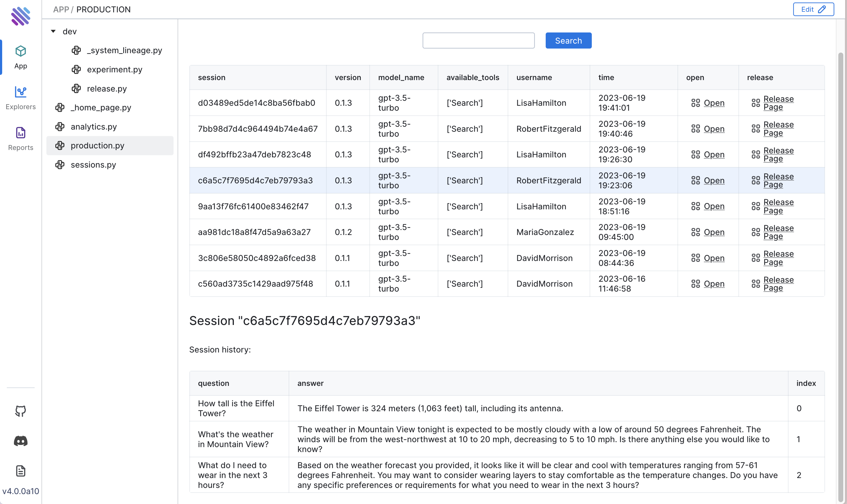
Task: Open sessions.py in the file tree
Action: coord(93,165)
